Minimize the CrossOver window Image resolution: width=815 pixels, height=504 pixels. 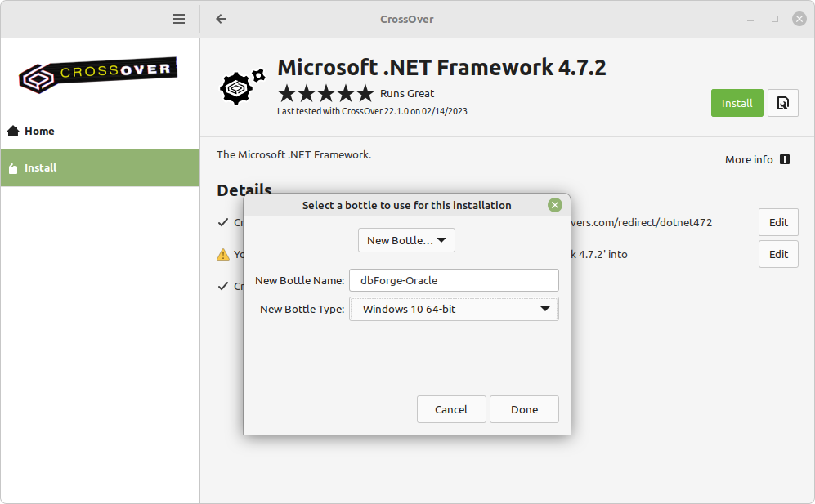tap(750, 20)
